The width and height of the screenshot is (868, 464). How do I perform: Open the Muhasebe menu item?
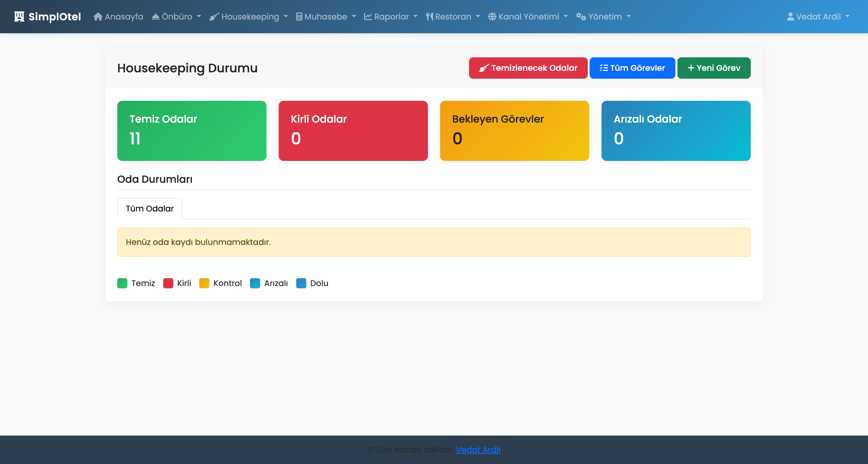pyautogui.click(x=325, y=16)
